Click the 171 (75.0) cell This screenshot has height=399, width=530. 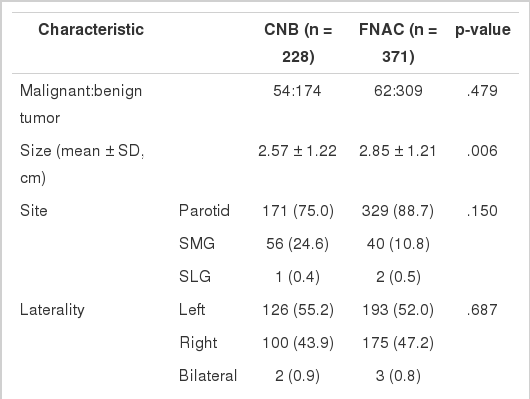[x=298, y=211]
